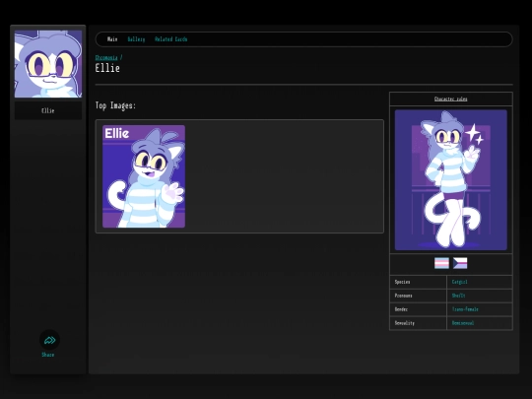Click the Top Images heading
Image resolution: width=532 pixels, height=399 pixels.
tap(115, 105)
